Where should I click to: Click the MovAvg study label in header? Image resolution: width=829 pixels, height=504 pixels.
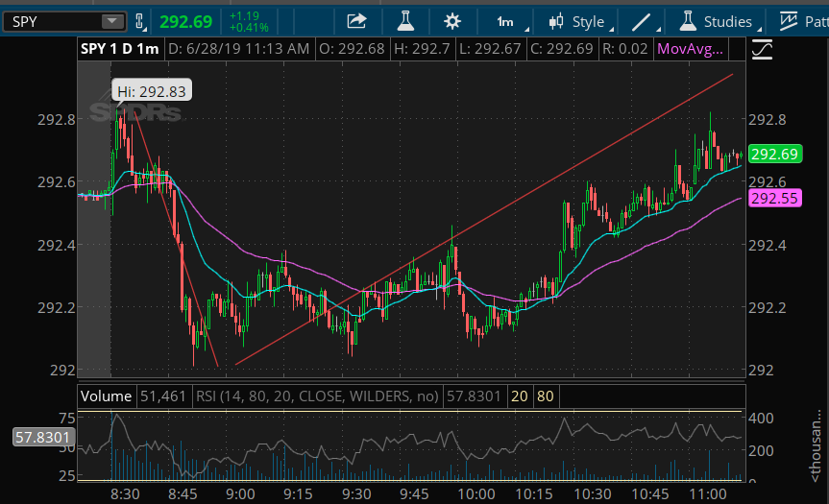pyautogui.click(x=690, y=49)
